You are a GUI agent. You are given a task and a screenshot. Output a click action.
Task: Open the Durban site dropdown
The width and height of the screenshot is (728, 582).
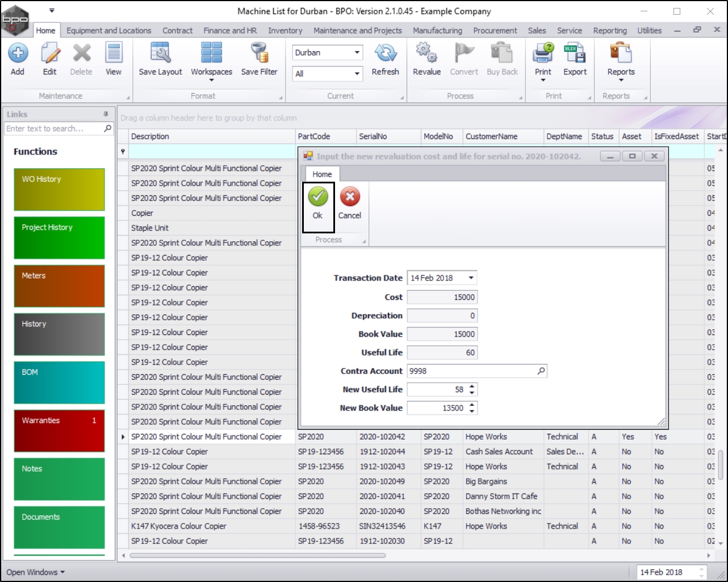pyautogui.click(x=357, y=53)
